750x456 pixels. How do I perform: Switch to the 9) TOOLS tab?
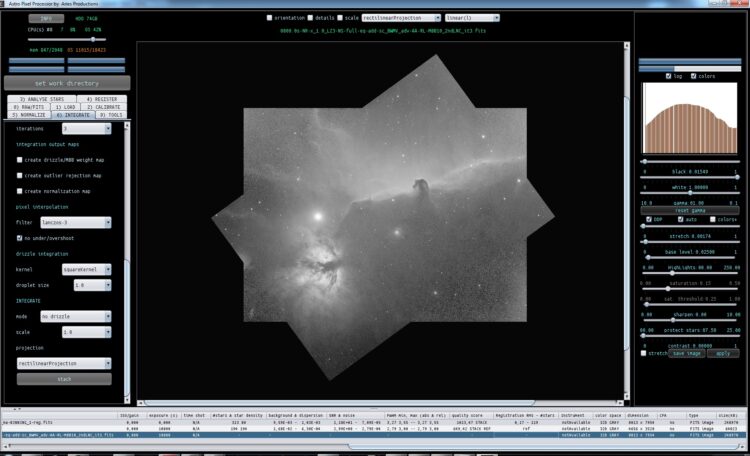[x=111, y=115]
